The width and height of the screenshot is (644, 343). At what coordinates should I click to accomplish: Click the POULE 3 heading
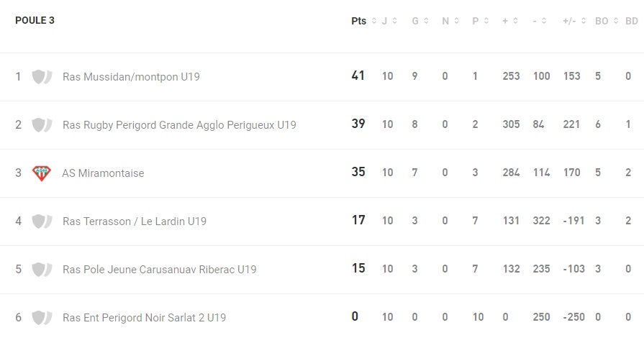pyautogui.click(x=35, y=21)
